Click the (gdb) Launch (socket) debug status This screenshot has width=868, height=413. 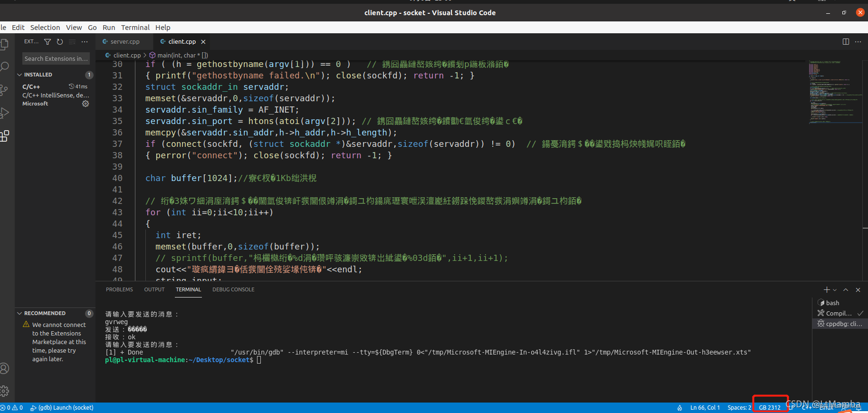62,408
